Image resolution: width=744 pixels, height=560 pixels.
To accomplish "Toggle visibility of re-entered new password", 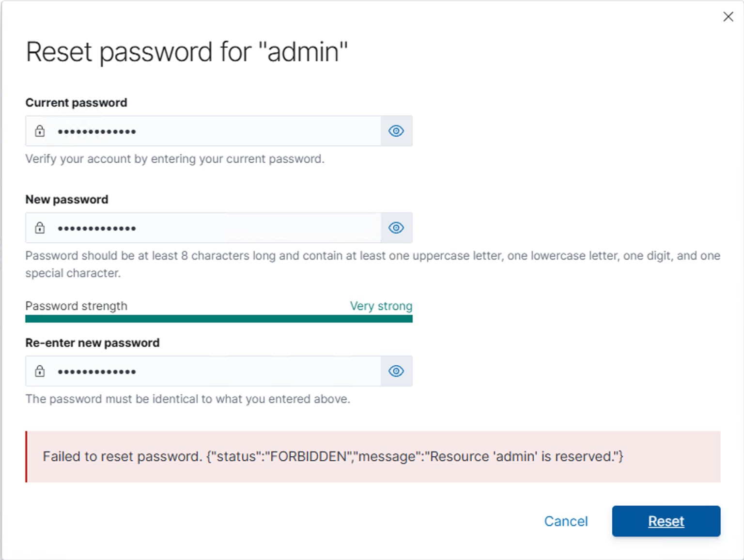I will tap(396, 371).
